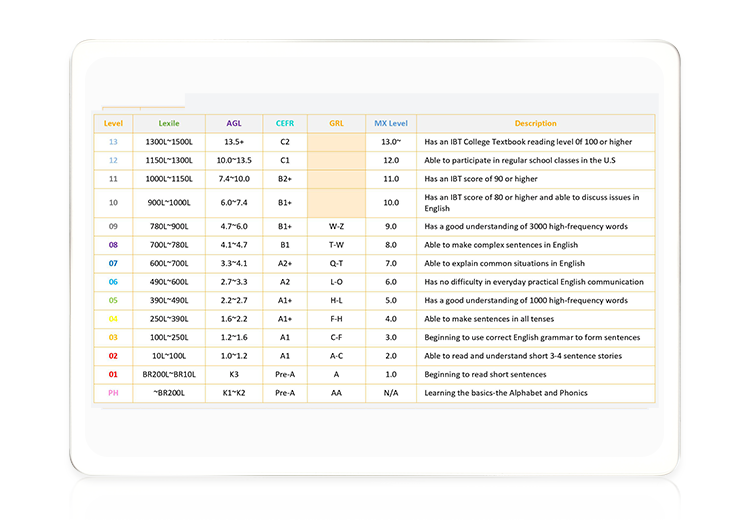The width and height of the screenshot is (750, 520).
Task: Click the GRL column header
Action: pyautogui.click(x=336, y=124)
